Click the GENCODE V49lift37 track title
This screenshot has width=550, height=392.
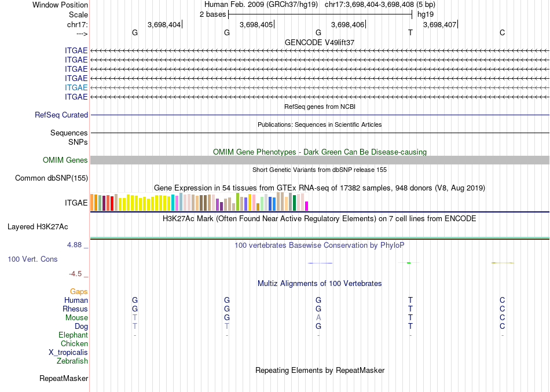[x=320, y=42]
